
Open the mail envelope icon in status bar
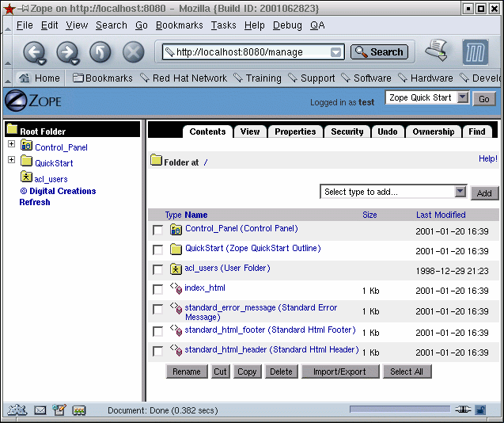click(40, 410)
